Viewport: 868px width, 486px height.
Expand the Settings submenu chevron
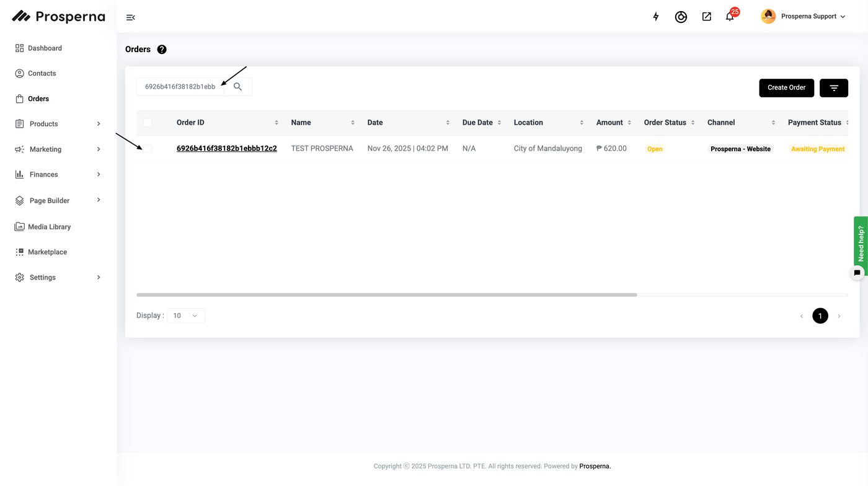(99, 277)
